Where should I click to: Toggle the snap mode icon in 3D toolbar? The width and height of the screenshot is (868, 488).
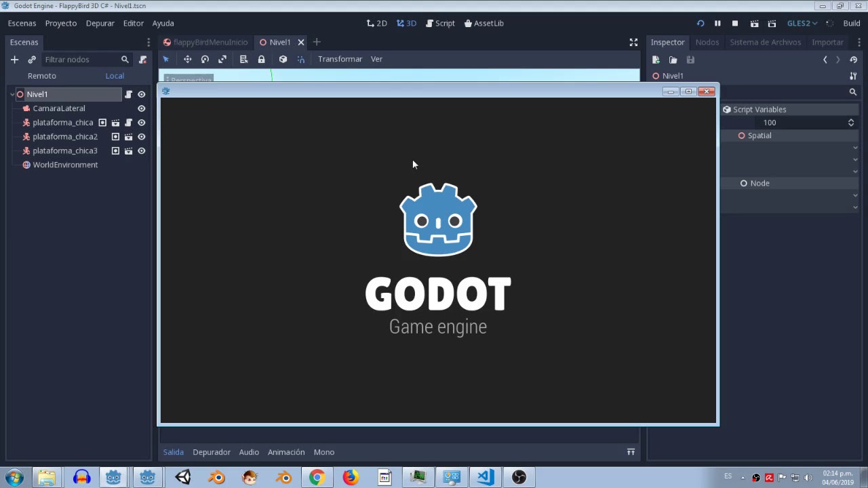coord(301,59)
